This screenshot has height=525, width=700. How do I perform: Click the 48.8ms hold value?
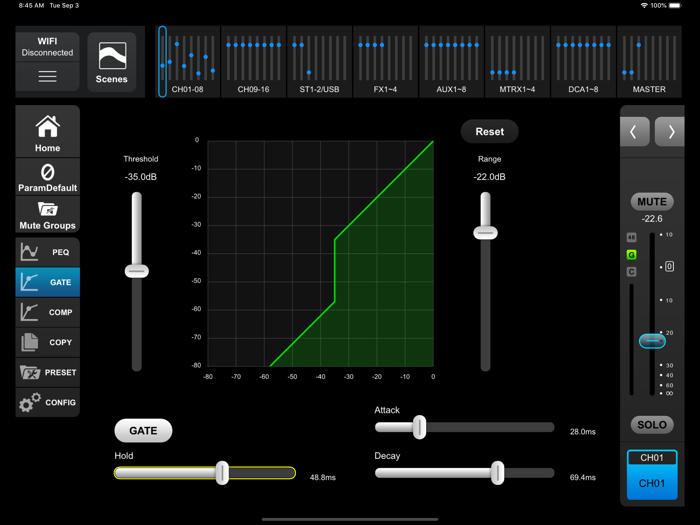click(x=323, y=477)
